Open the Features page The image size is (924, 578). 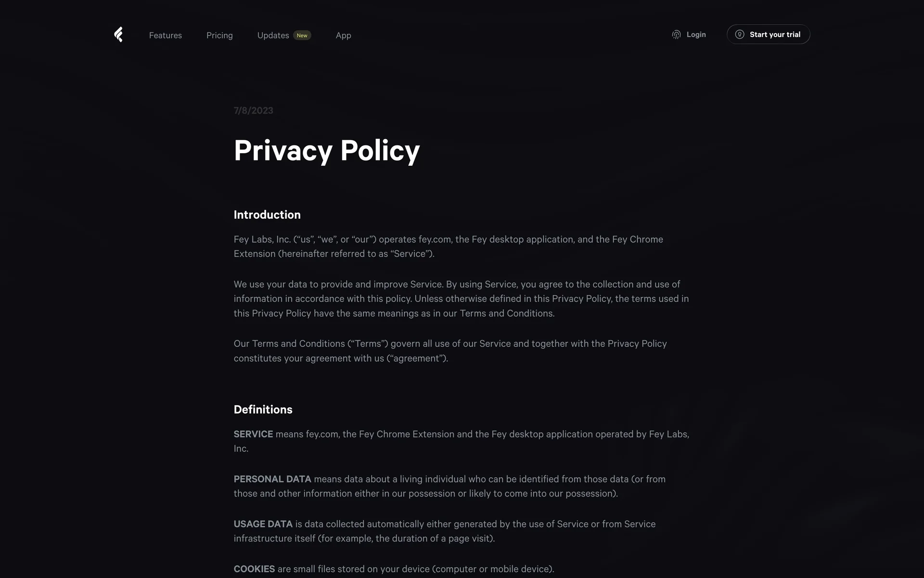coord(165,35)
